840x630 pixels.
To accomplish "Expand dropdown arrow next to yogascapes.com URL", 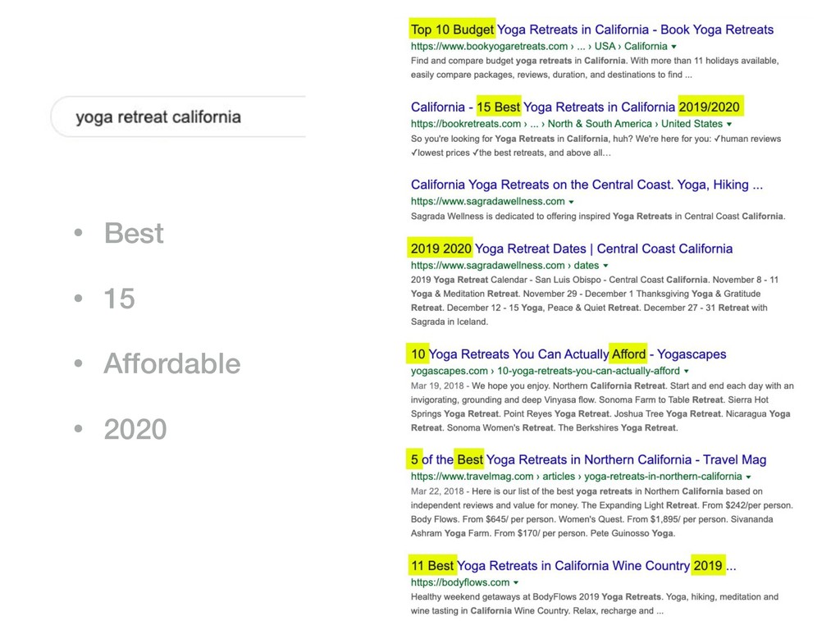I will 687,372.
